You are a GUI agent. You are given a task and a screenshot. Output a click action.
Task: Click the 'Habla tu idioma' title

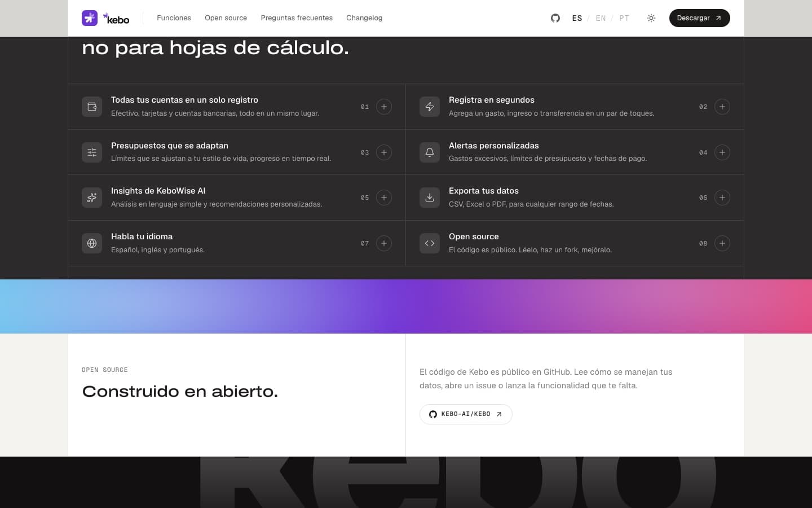pos(142,237)
